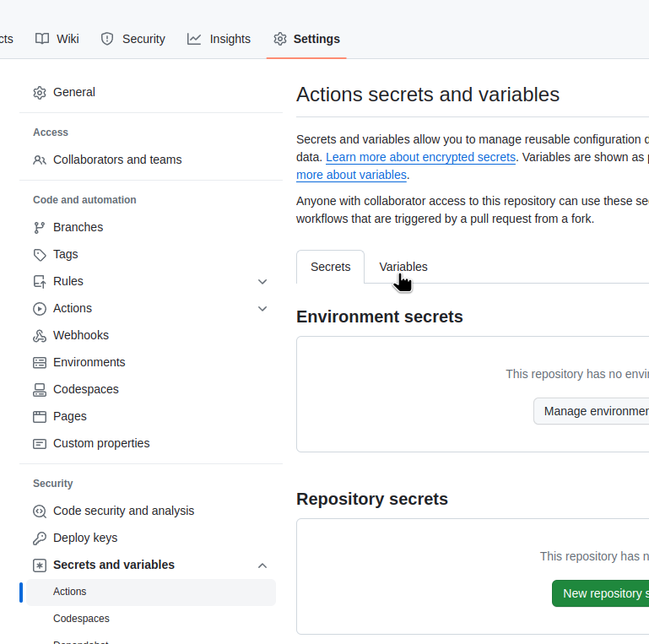Image resolution: width=649 pixels, height=644 pixels.
Task: Open Webhooks settings
Action: 151,336
